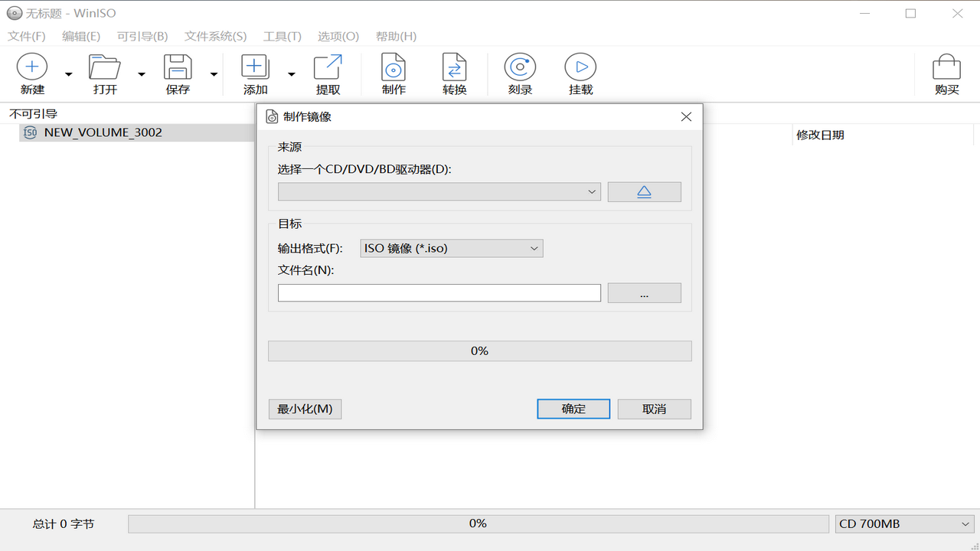Open the 工具(T) menu
This screenshot has height=551, width=980.
click(x=282, y=36)
